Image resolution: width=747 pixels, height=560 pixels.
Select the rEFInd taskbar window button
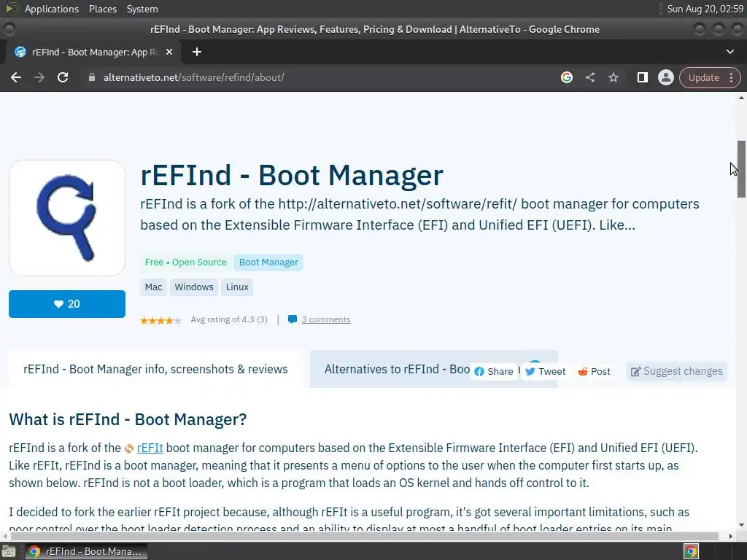pyautogui.click(x=86, y=551)
